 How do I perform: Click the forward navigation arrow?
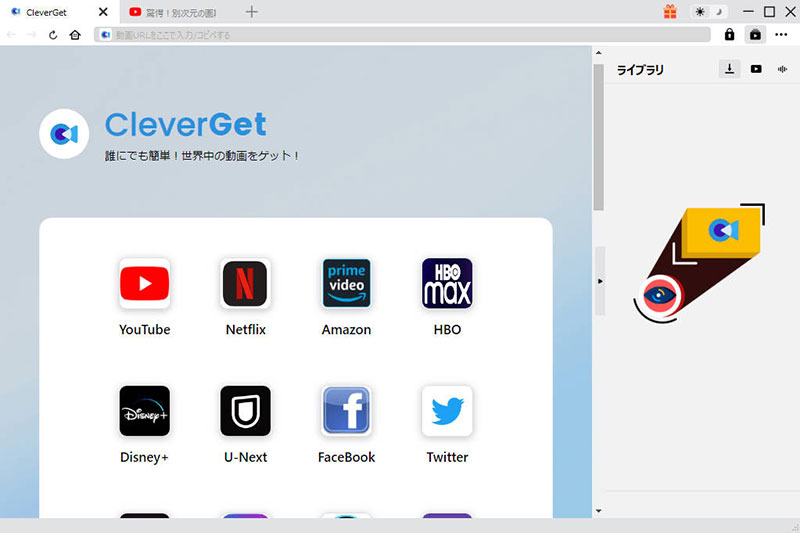pyautogui.click(x=31, y=35)
